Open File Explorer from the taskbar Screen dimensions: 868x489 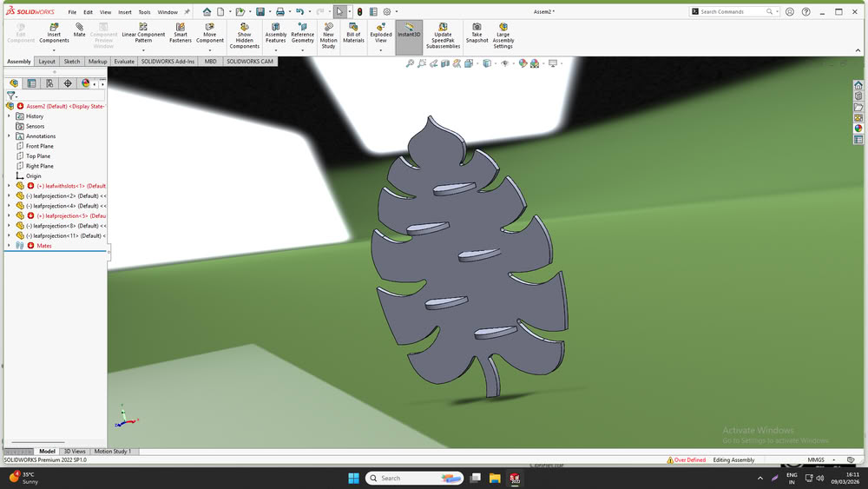tap(495, 478)
